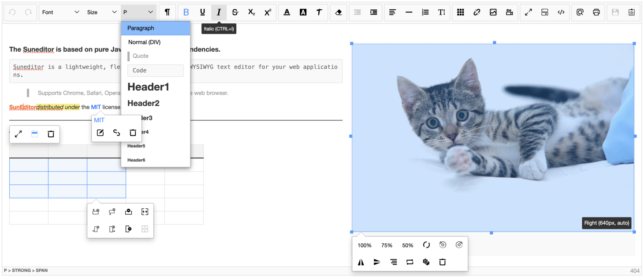This screenshot has height=277, width=644.
Task: Click the remove format eraser icon
Action: [339, 12]
